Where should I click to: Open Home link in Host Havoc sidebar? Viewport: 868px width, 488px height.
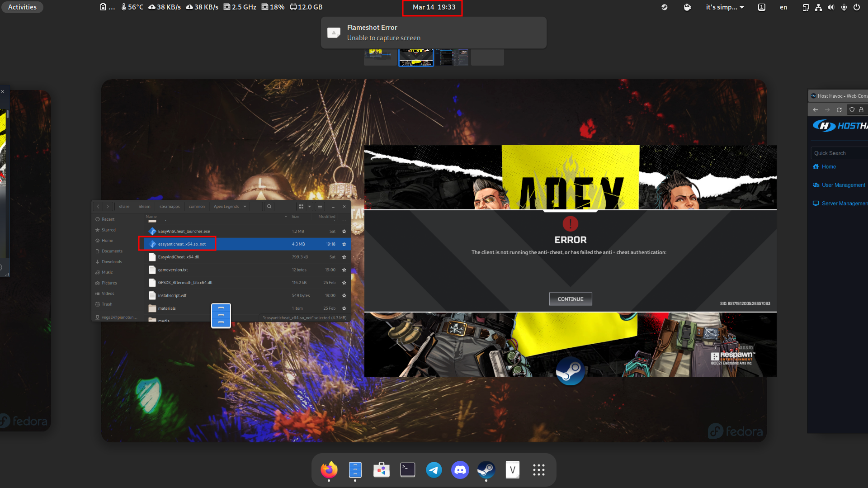tap(829, 167)
